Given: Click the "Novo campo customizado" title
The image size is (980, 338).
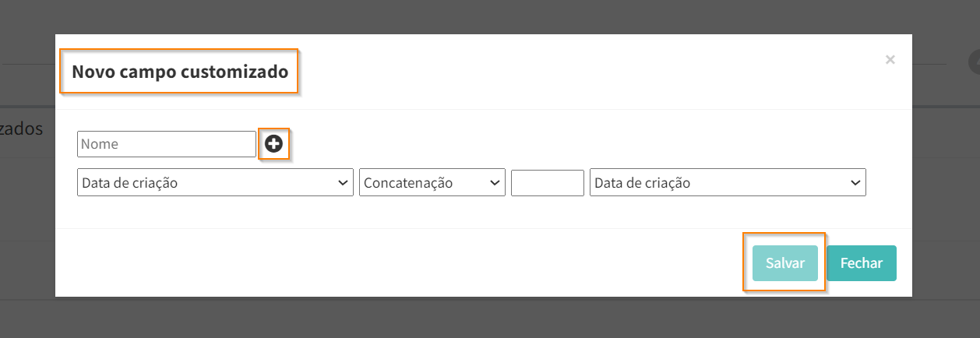Looking at the screenshot, I should point(180,72).
